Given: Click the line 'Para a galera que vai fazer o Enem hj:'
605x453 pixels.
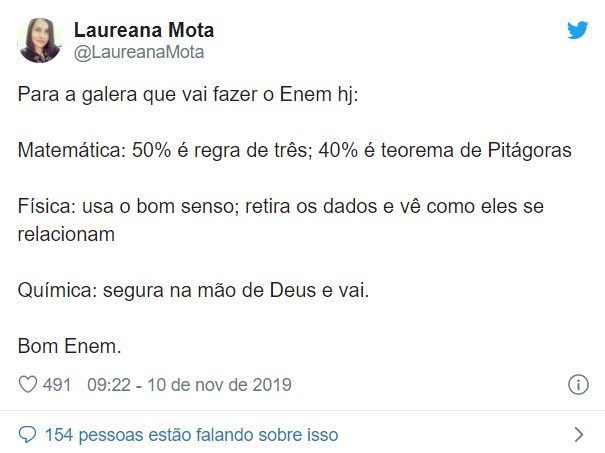Looking at the screenshot, I should [188, 95].
